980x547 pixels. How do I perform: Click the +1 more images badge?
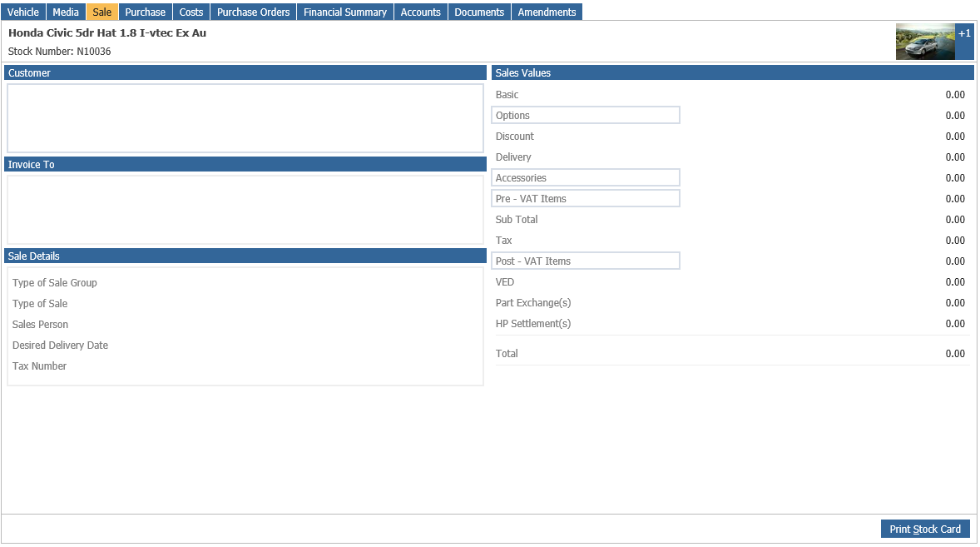[964, 42]
